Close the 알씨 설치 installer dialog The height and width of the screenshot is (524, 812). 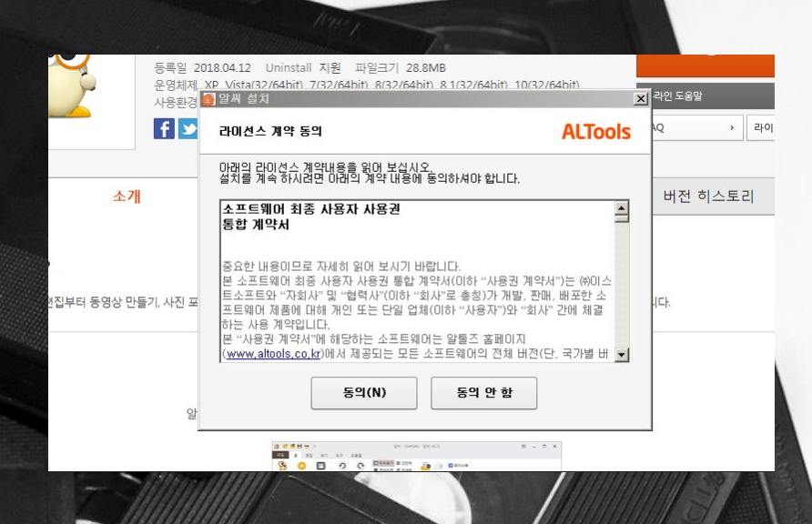[641, 98]
